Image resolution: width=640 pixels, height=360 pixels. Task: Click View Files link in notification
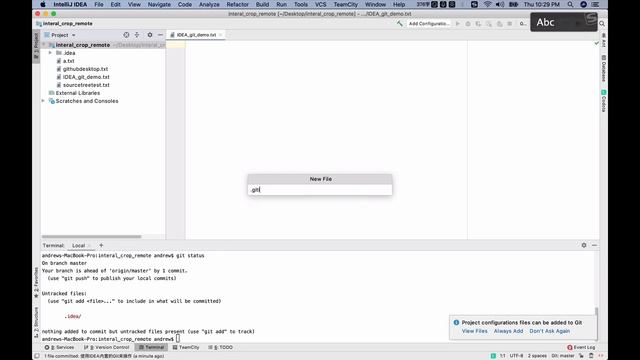click(x=474, y=331)
